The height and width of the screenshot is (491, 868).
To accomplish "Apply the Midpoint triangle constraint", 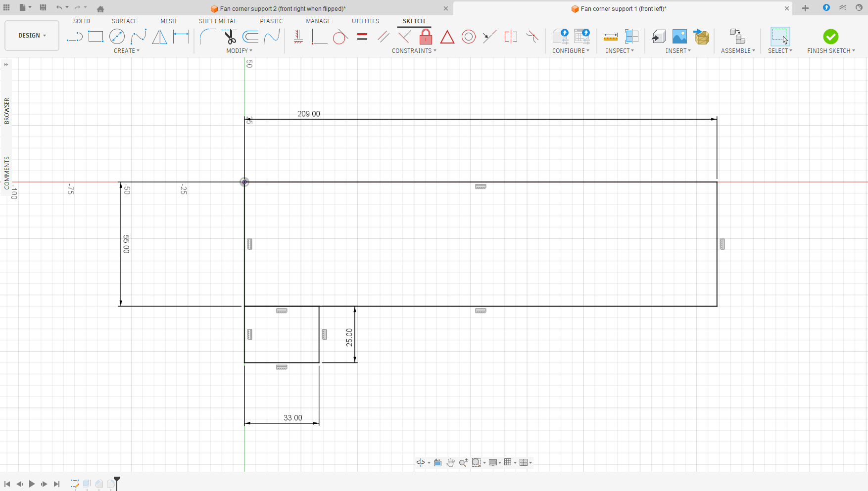I will click(447, 37).
